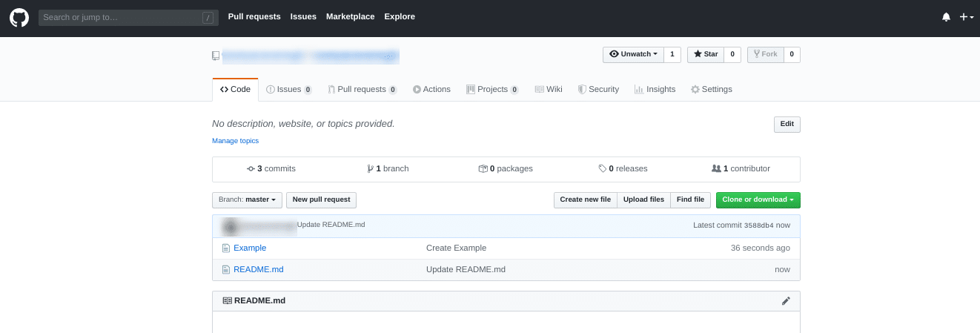This screenshot has width=980, height=333.
Task: Click the 36 seconds ago timestamp
Action: 761,248
